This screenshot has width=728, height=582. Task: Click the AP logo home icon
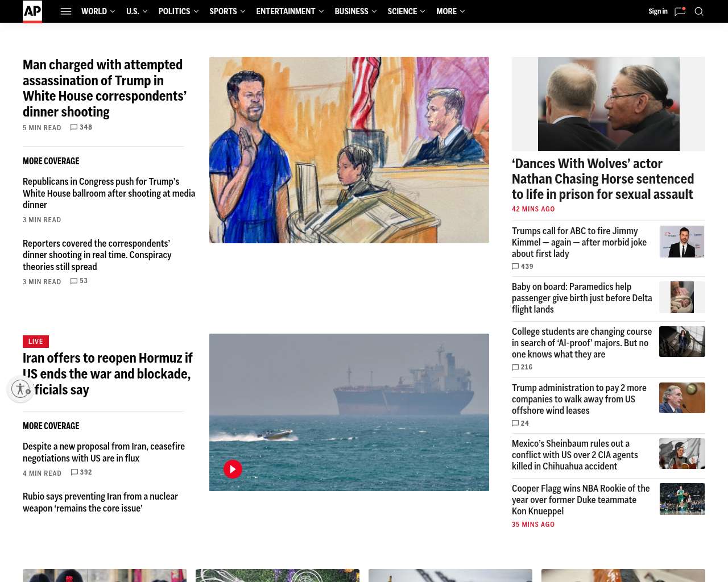[x=32, y=11]
